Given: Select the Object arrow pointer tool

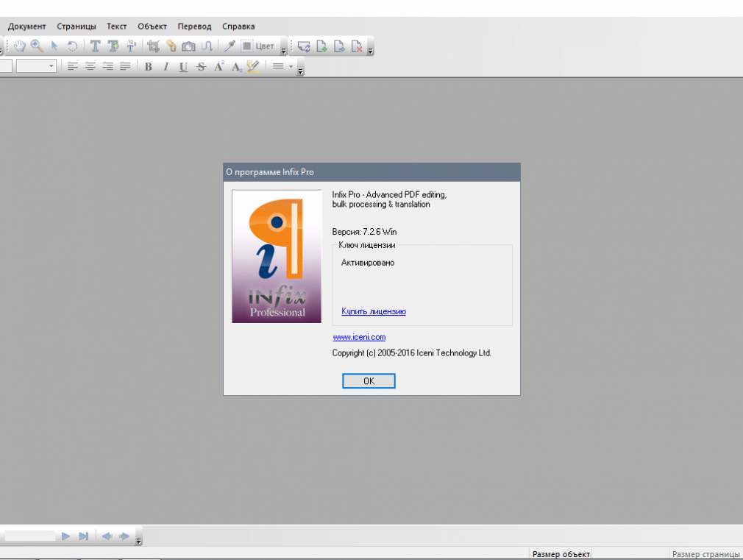Looking at the screenshot, I should point(54,46).
